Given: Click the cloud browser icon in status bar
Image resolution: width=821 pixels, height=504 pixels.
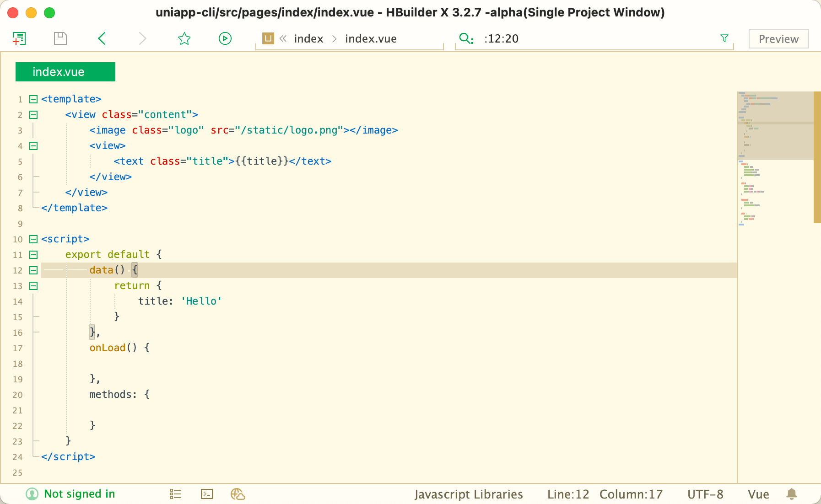Looking at the screenshot, I should pos(238,494).
